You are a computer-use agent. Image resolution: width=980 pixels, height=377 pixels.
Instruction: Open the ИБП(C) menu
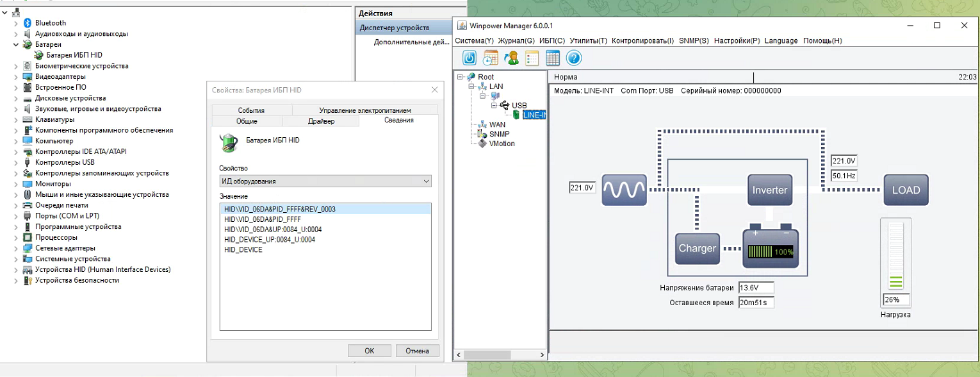551,40
